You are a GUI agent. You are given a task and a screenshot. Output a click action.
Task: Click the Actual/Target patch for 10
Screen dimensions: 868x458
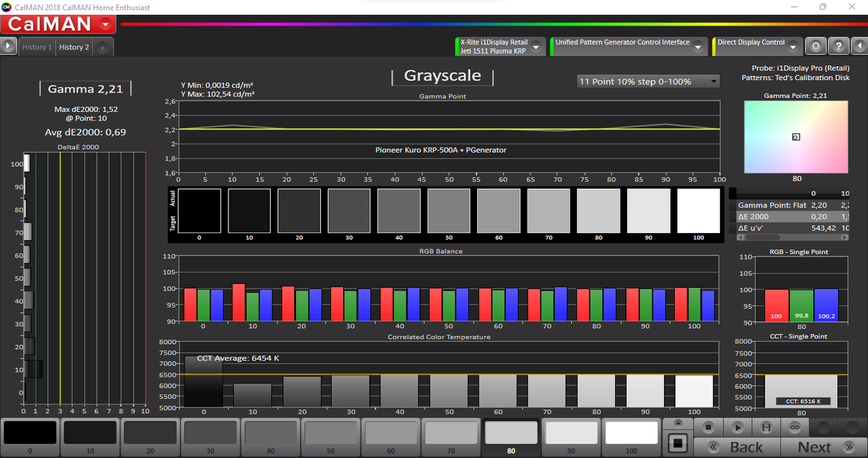[x=249, y=211]
